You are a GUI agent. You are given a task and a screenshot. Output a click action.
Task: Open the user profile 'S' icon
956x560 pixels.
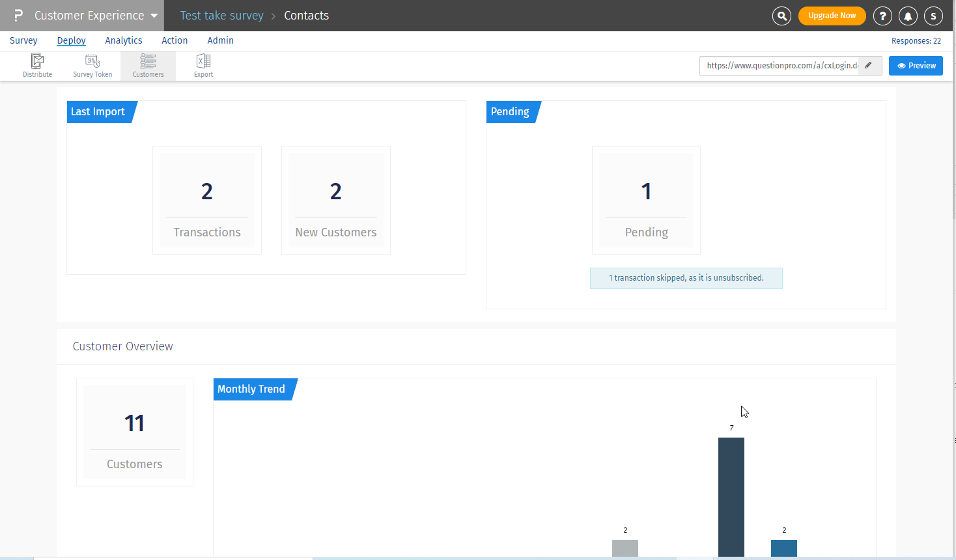click(933, 16)
